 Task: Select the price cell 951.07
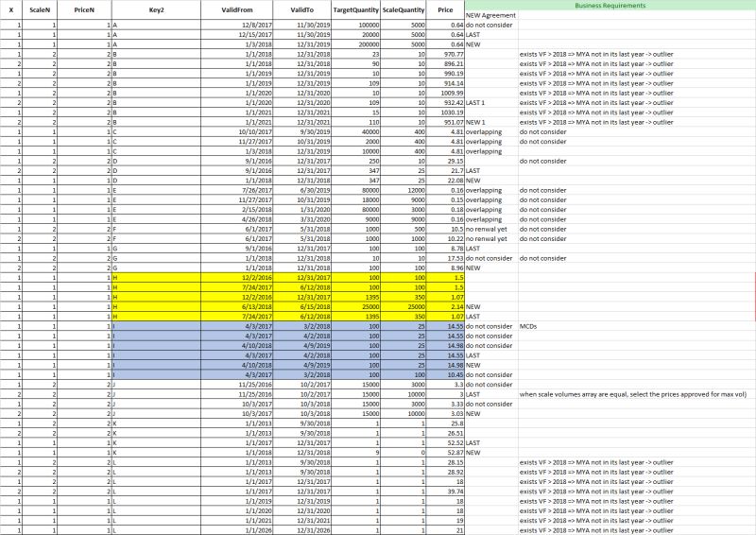[x=445, y=122]
